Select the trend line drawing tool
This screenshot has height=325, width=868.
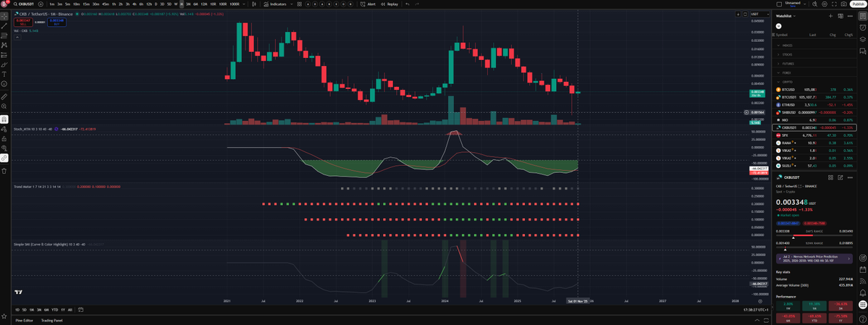point(5,26)
